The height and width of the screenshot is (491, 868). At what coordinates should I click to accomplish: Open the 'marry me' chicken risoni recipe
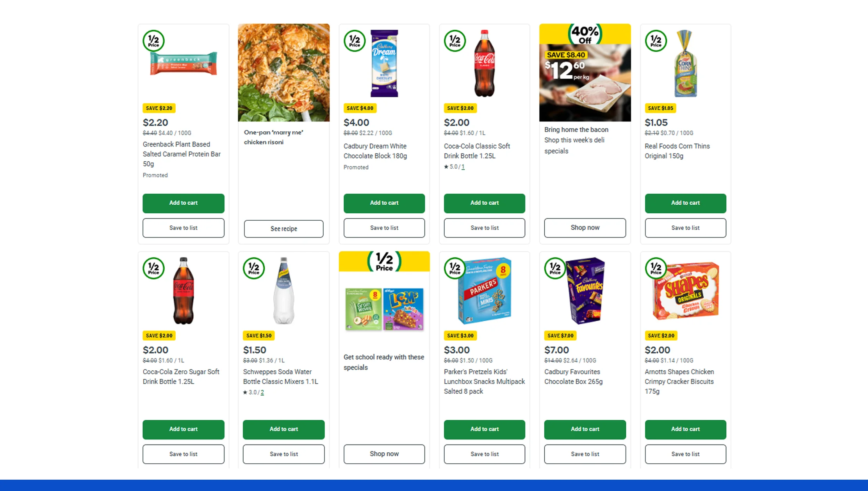click(x=283, y=229)
